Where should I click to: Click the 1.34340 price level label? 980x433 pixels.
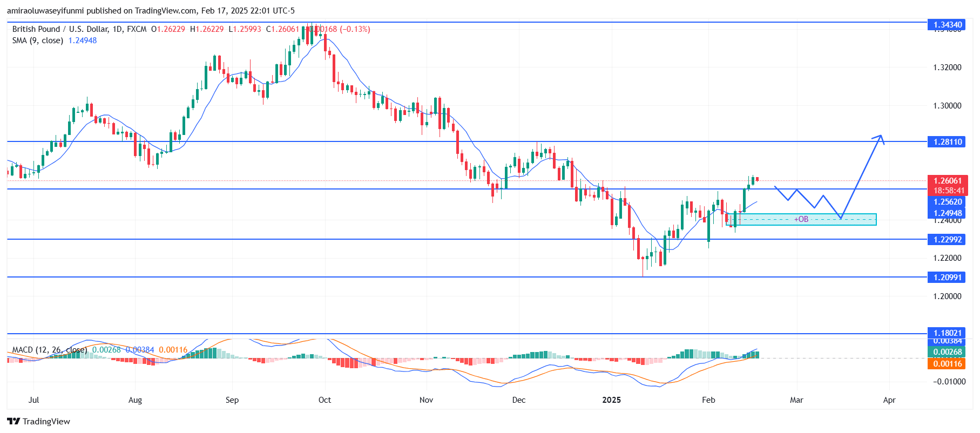[948, 24]
